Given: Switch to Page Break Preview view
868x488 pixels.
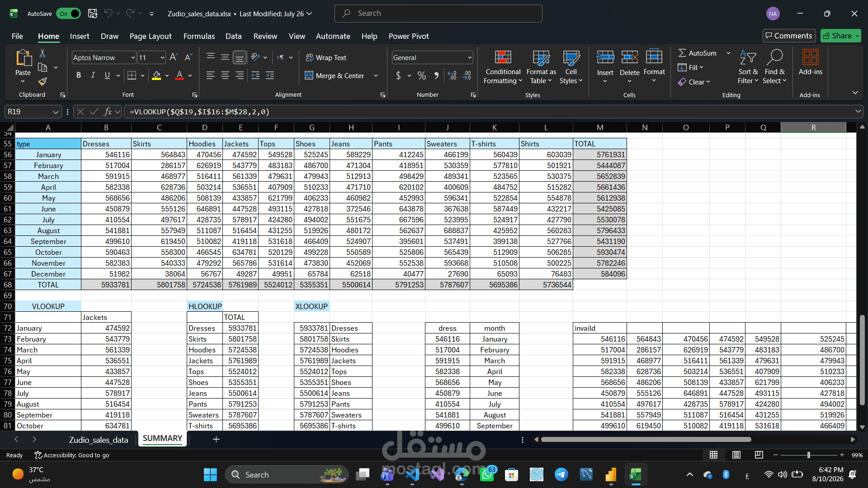Looking at the screenshot, I should pyautogui.click(x=759, y=455).
